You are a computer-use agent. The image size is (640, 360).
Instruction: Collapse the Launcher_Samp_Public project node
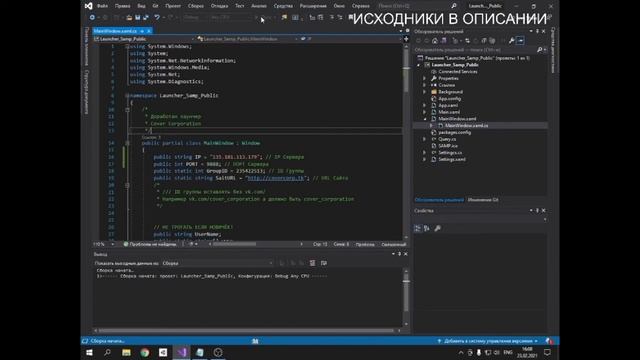(x=418, y=65)
